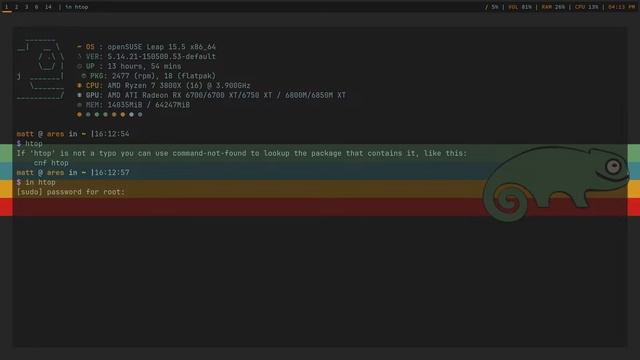Image resolution: width=640 pixels, height=360 pixels.
Task: Click the VER kernel version line
Action: 147,56
